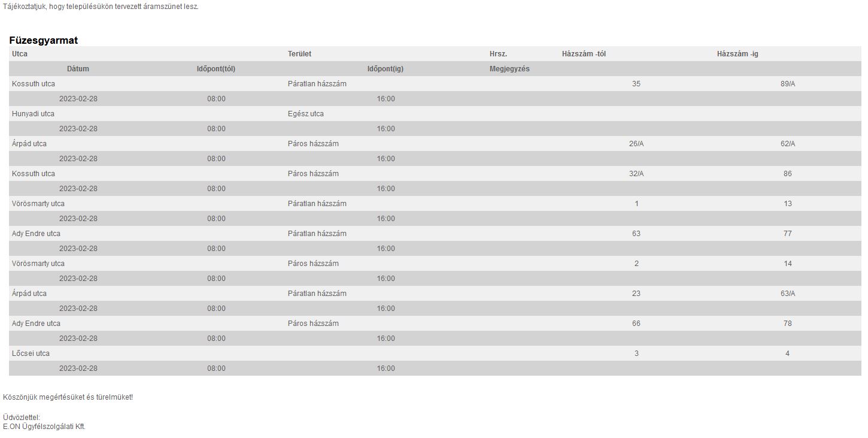Click house number 63/A cell
This screenshot has height=438, width=868.
(788, 294)
